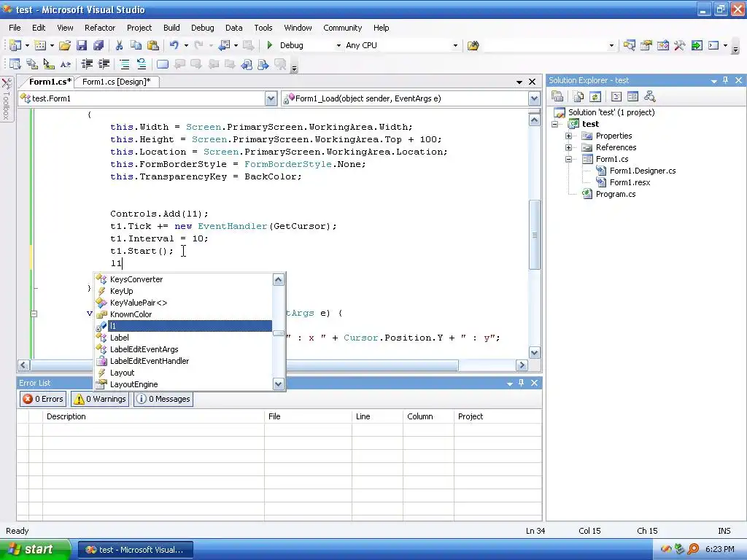Expand the Properties node
The height and width of the screenshot is (560, 747).
[568, 136]
